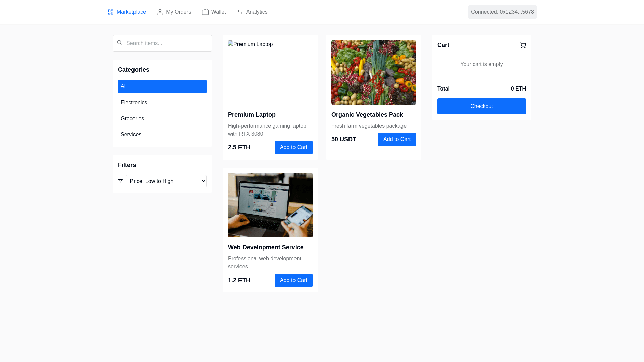The height and width of the screenshot is (362, 644).
Task: Focus the Search items field
Action: [x=162, y=43]
